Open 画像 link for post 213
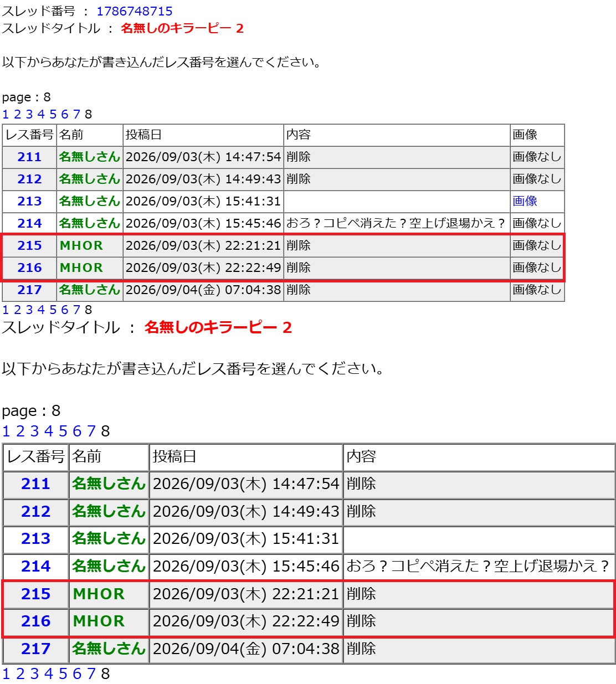The image size is (616, 684). coord(525,201)
